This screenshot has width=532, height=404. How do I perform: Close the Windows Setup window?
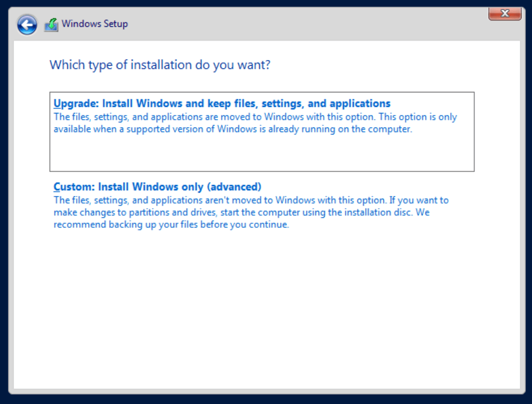click(505, 14)
